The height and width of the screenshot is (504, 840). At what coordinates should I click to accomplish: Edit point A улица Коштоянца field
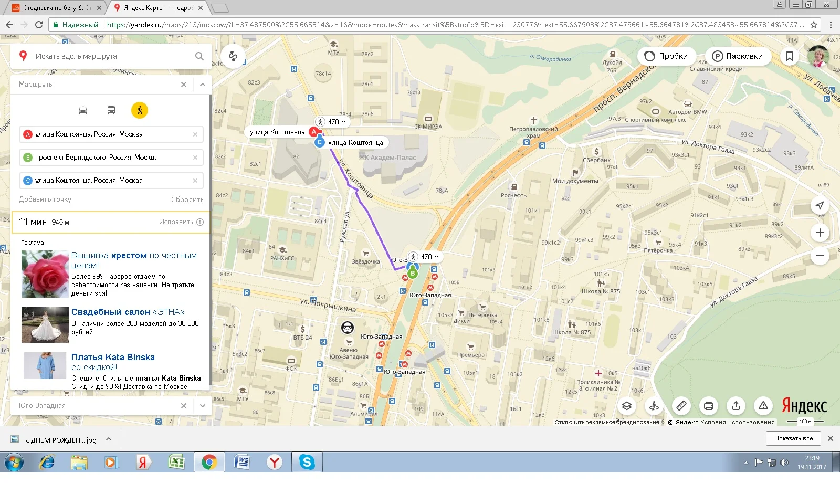111,134
